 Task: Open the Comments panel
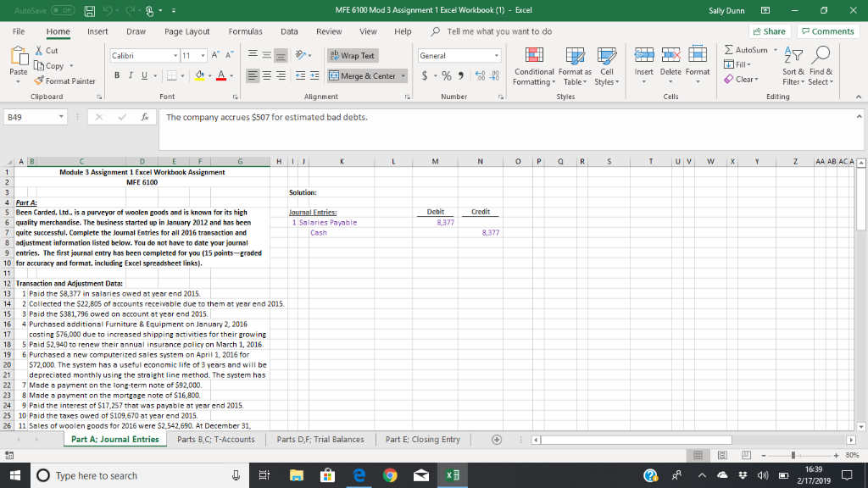pos(826,30)
